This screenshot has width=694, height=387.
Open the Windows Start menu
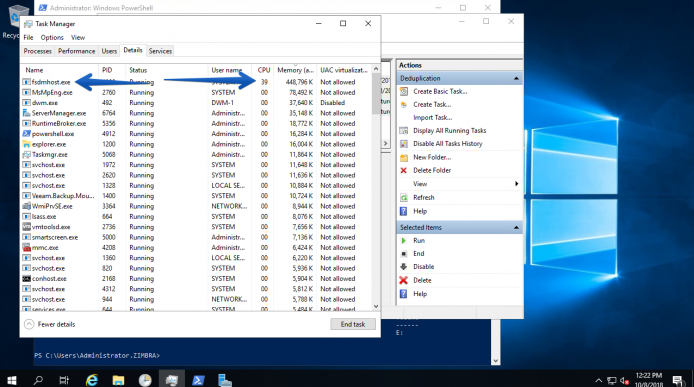(x=12, y=380)
